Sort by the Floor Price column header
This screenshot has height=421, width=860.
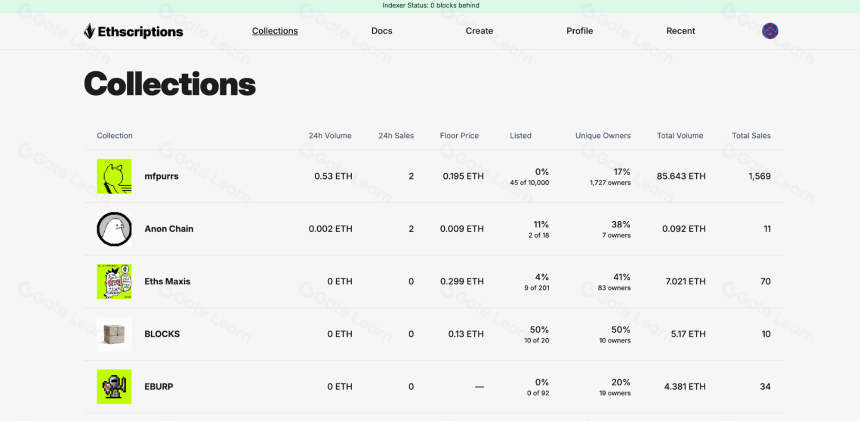(x=459, y=136)
